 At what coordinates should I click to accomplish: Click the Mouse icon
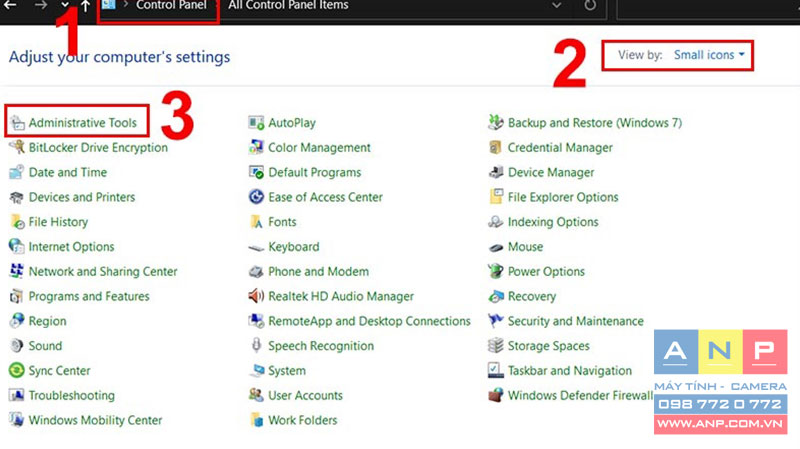tap(495, 247)
